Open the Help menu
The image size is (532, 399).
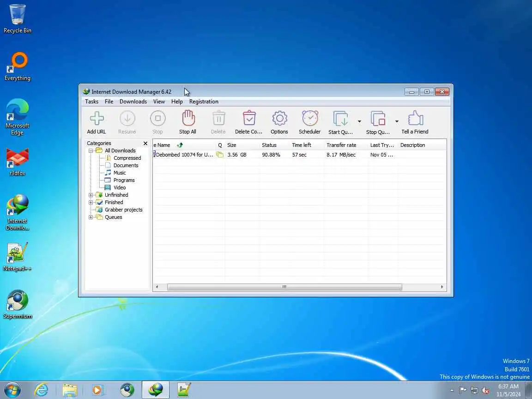click(177, 102)
